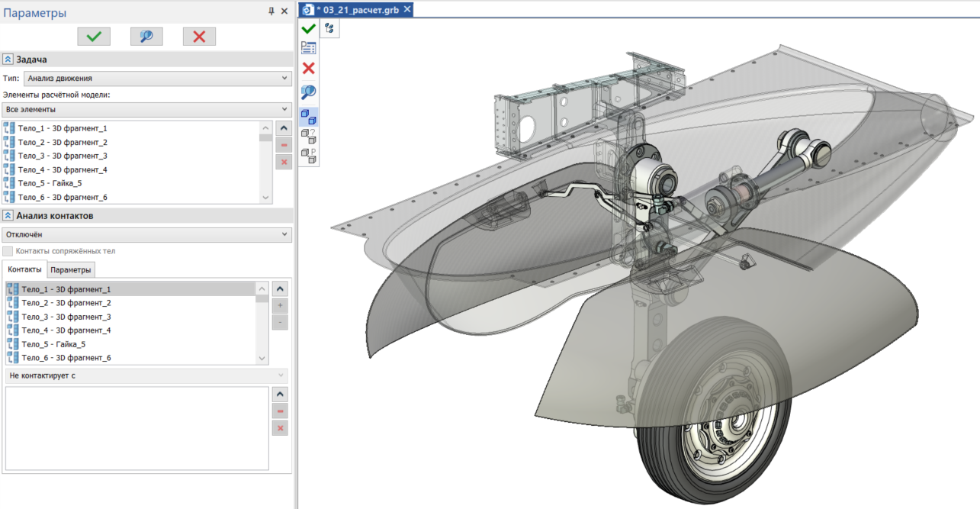This screenshot has width=980, height=509.
Task: Select cubes with question mark tool
Action: [308, 136]
